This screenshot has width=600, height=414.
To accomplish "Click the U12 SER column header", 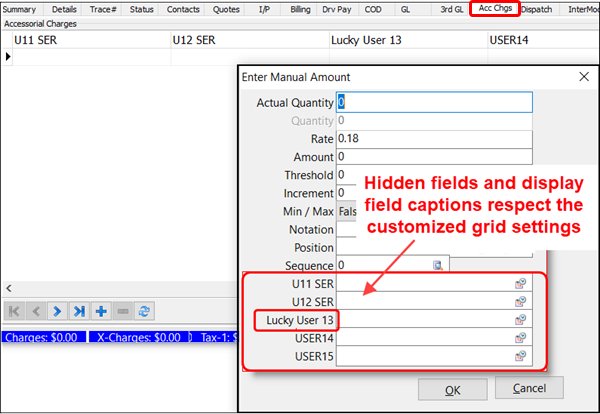I will [x=250, y=40].
